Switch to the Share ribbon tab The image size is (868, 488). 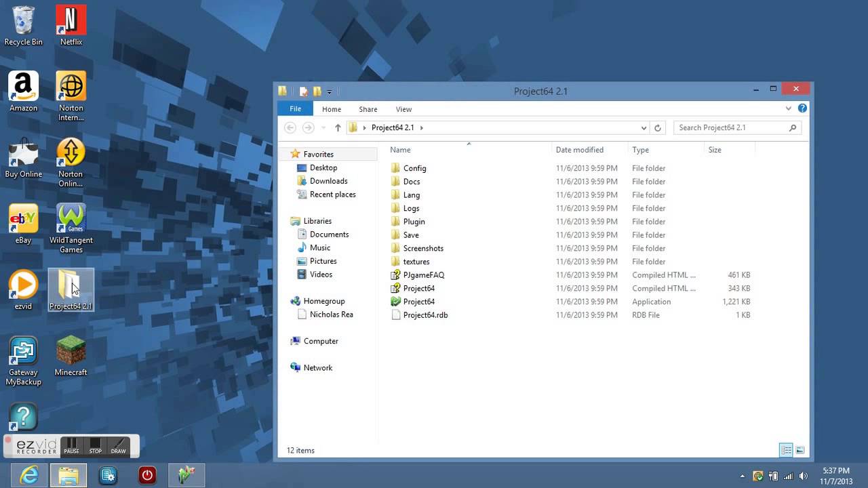pyautogui.click(x=368, y=109)
